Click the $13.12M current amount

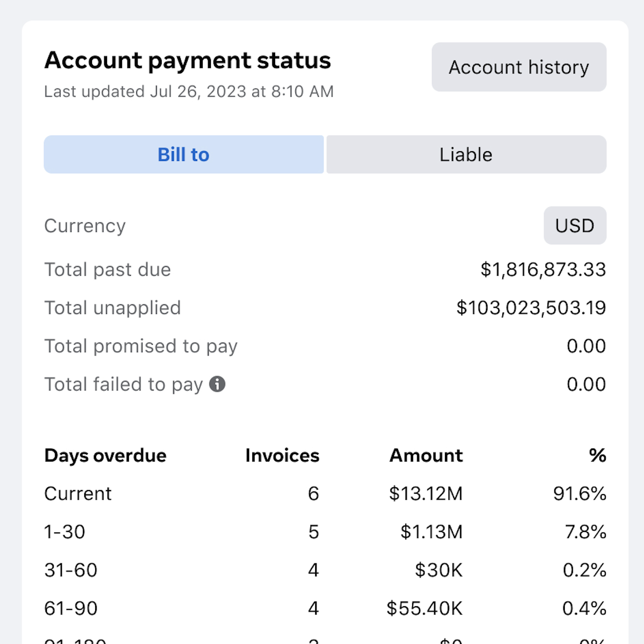click(425, 494)
